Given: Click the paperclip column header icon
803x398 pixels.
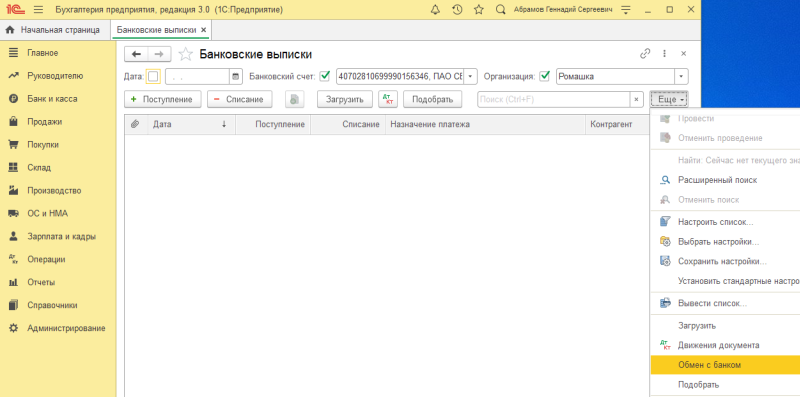Looking at the screenshot, I should [x=136, y=124].
